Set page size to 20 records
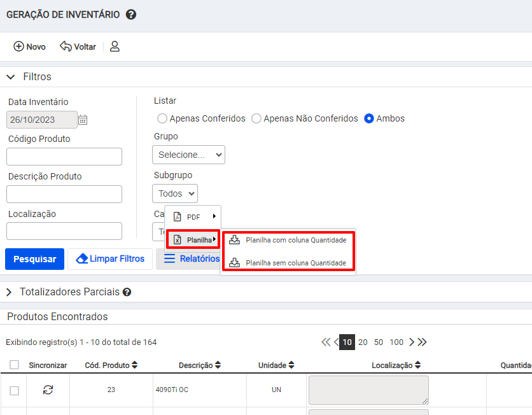 tap(363, 342)
